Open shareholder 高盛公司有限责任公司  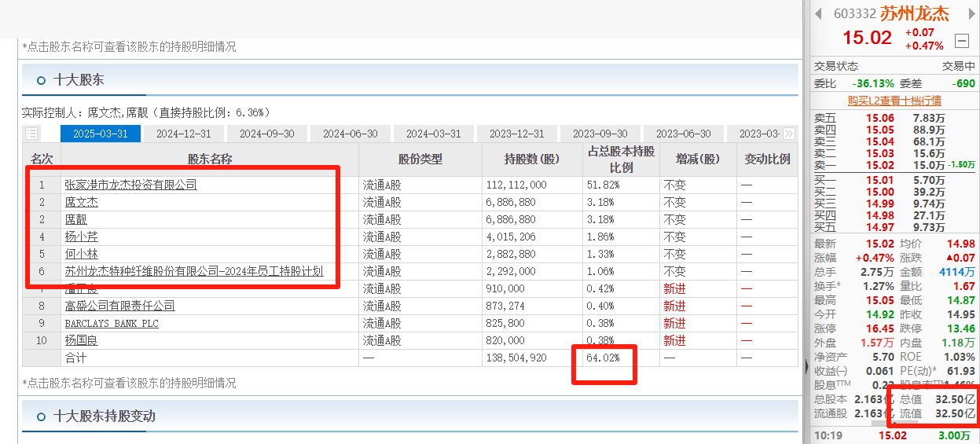pyautogui.click(x=119, y=306)
